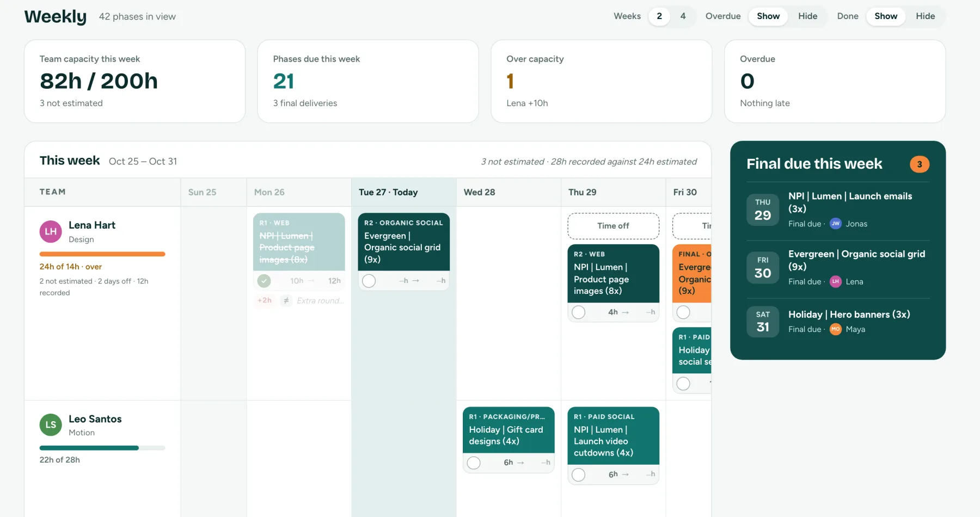Open NPI Lumen Launch emails final due
This screenshot has width=980, height=517.
coord(838,210)
